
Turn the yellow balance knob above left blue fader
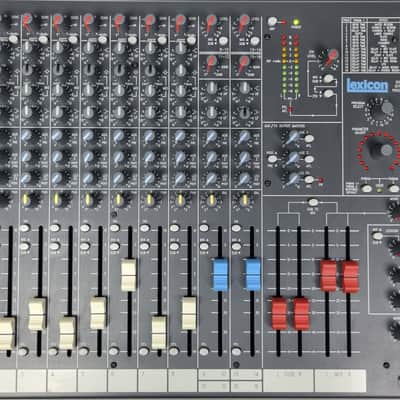pos(211,200)
